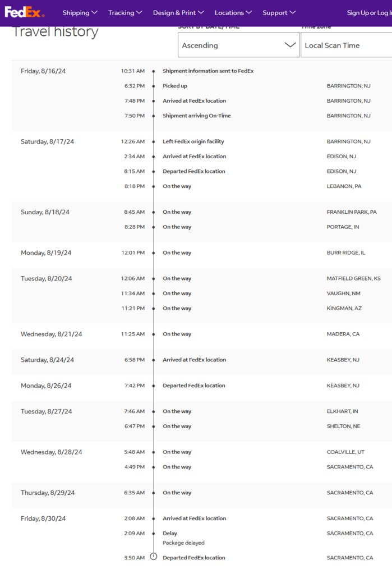Open the Shipping menu

click(x=80, y=12)
